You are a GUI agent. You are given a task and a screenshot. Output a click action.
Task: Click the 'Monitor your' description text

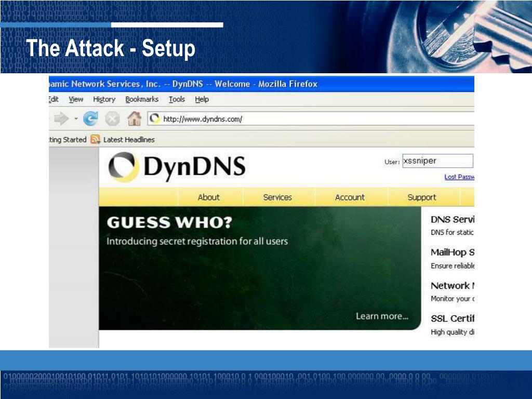(453, 299)
